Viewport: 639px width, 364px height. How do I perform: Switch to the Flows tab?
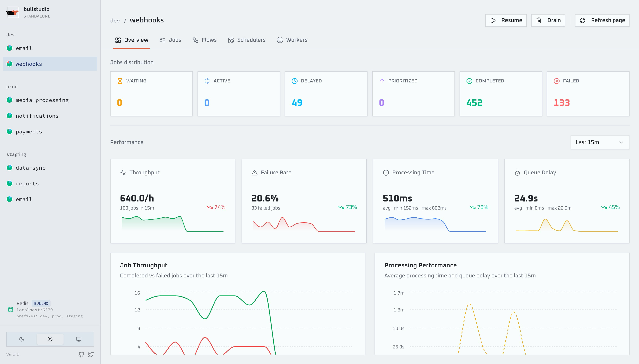click(205, 40)
